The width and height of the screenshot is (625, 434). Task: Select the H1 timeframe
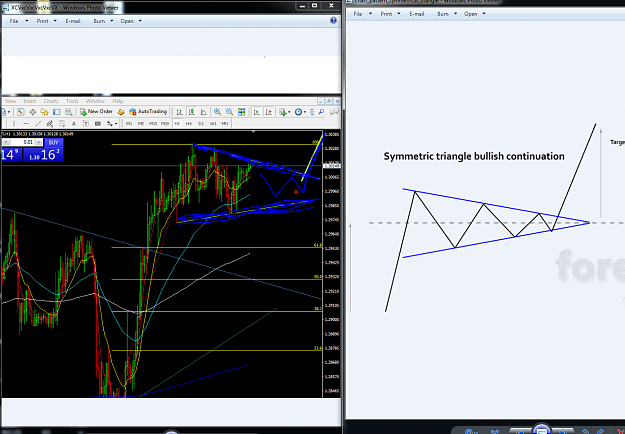(177, 124)
